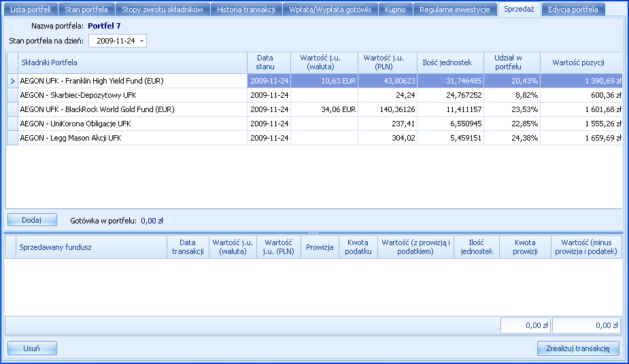
Task: Click the 8,82% share cell
Action: (x=512, y=95)
